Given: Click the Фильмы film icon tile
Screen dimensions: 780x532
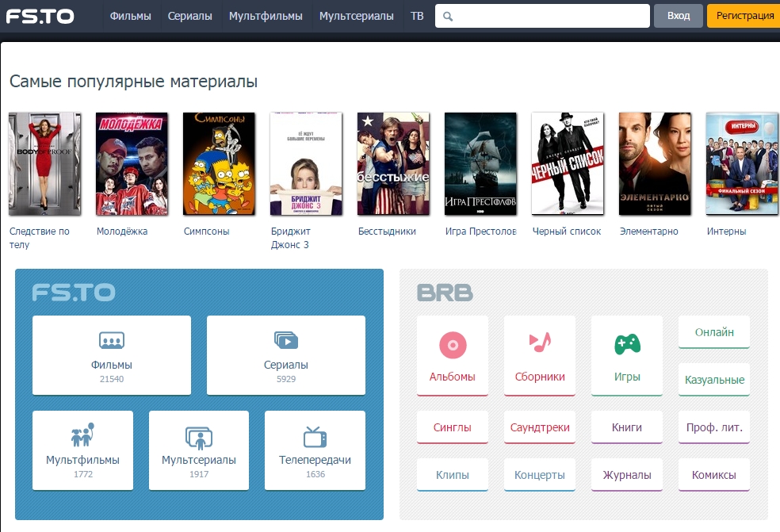Looking at the screenshot, I should 112,340.
